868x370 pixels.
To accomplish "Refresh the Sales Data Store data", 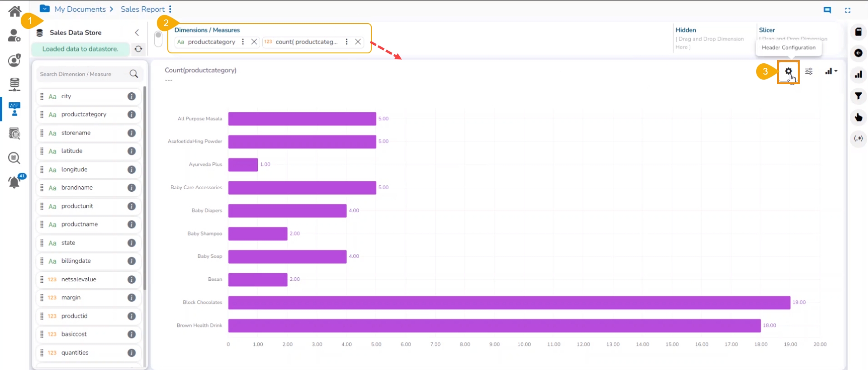I will pyautogui.click(x=138, y=49).
